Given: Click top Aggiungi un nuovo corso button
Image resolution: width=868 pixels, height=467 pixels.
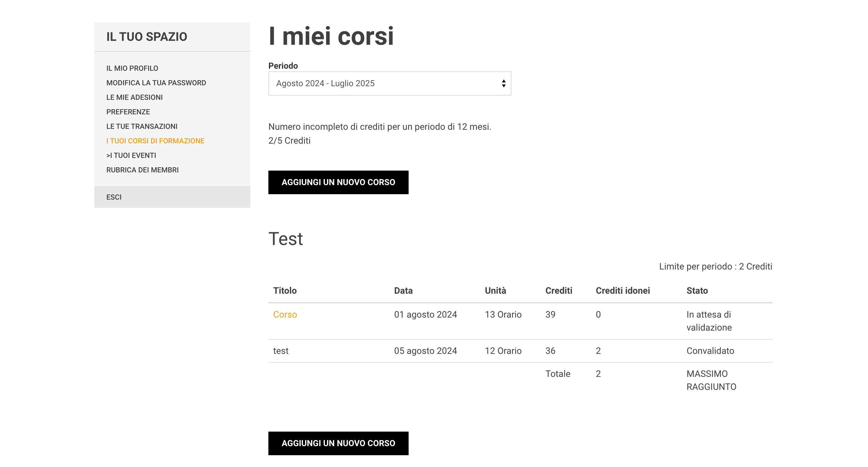Looking at the screenshot, I should point(338,182).
